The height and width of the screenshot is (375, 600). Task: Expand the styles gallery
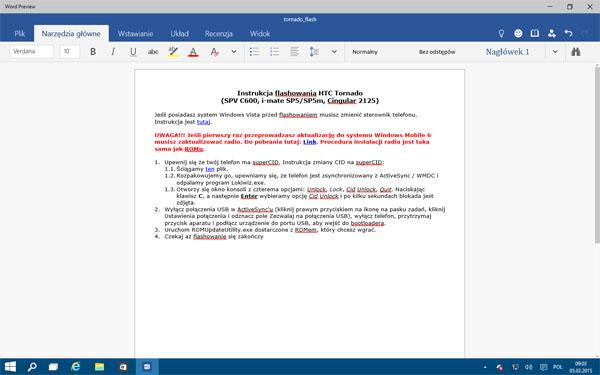[555, 52]
